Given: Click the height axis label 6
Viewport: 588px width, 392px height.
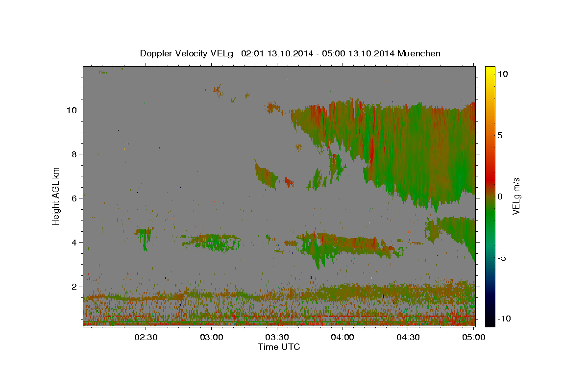Looking at the screenshot, I should pos(74,198).
